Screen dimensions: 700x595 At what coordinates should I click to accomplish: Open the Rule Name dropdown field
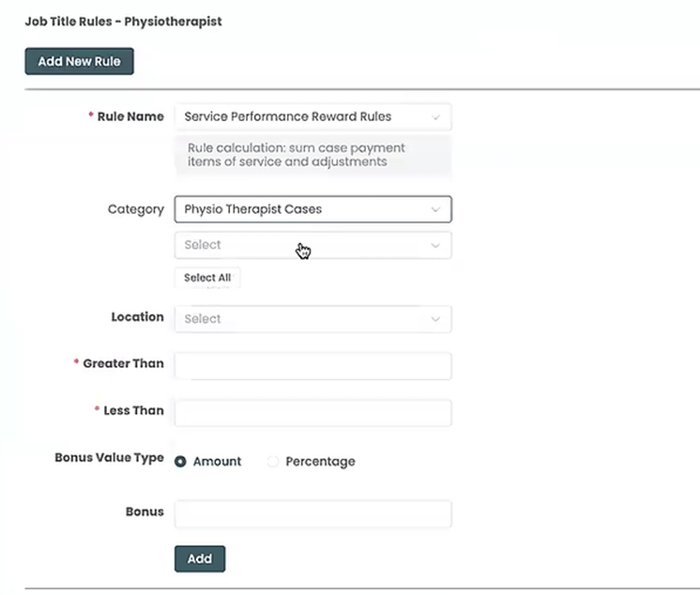300,117
